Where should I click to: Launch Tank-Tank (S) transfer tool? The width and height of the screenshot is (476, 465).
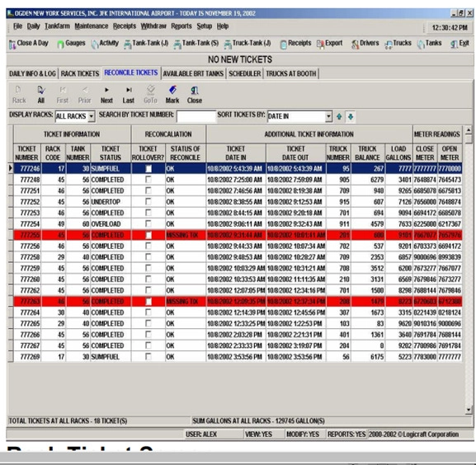[x=196, y=44]
